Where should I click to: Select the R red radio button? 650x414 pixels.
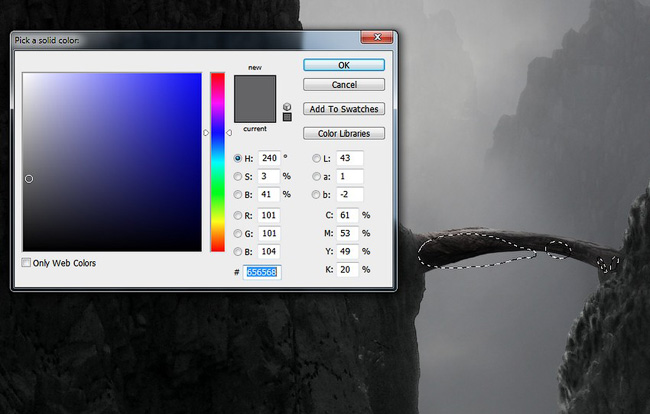(238, 215)
